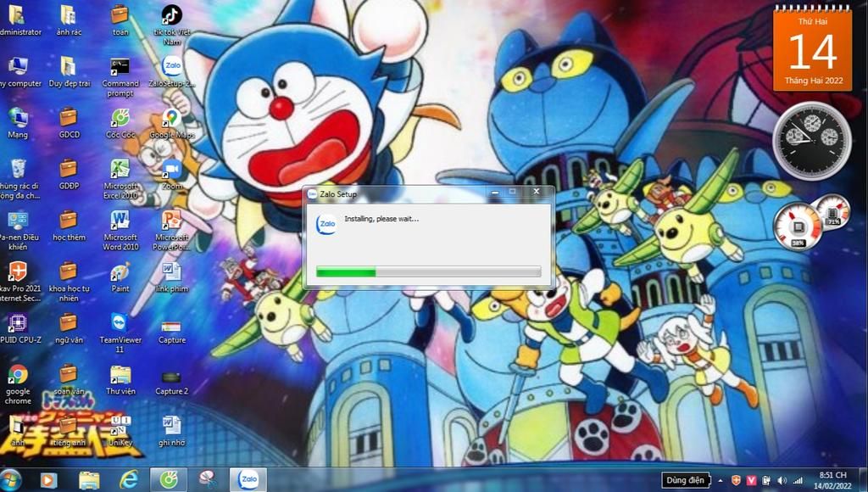Open the 'tiếng anh' folder
Image resolution: width=868 pixels, height=492 pixels.
69,431
